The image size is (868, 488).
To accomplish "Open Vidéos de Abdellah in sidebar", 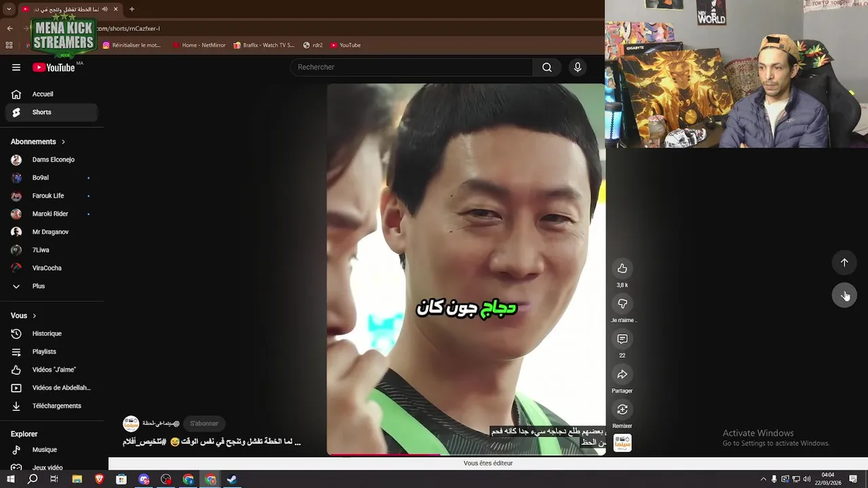I will pyautogui.click(x=52, y=388).
